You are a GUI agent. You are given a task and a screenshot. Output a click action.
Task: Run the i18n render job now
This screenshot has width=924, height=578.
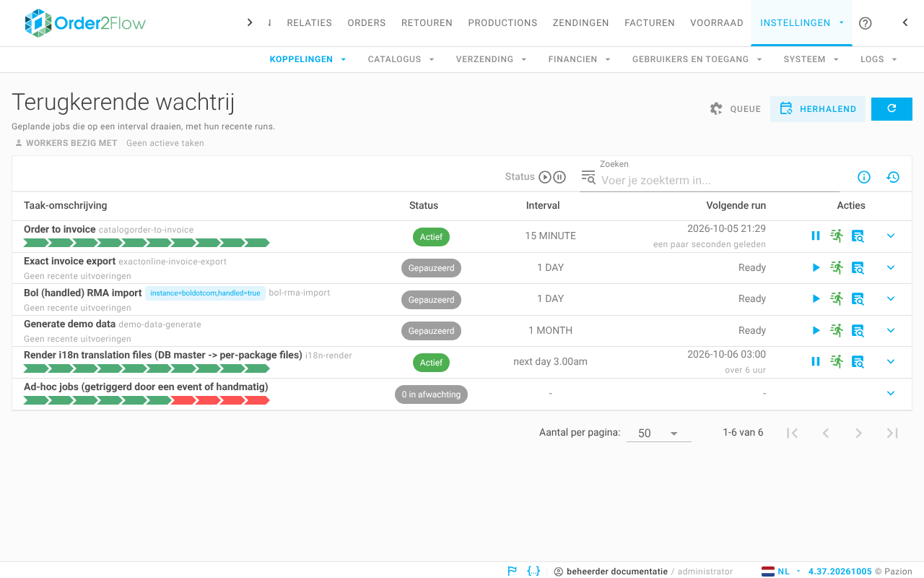click(x=837, y=361)
